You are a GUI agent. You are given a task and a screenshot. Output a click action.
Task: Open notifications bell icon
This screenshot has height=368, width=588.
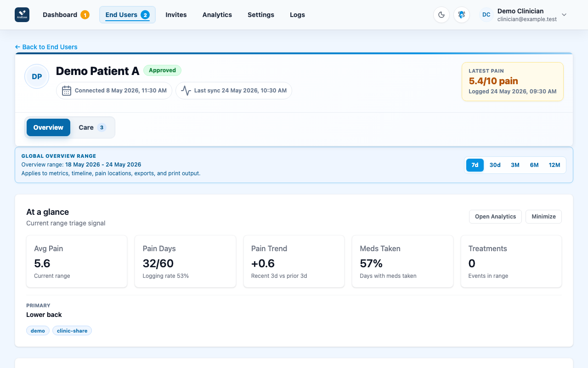coord(462,15)
